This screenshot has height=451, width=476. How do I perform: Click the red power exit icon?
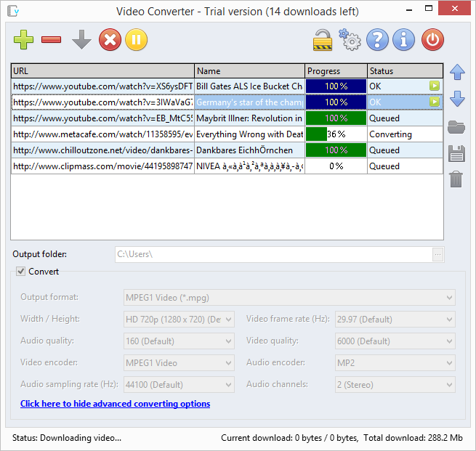coord(433,39)
